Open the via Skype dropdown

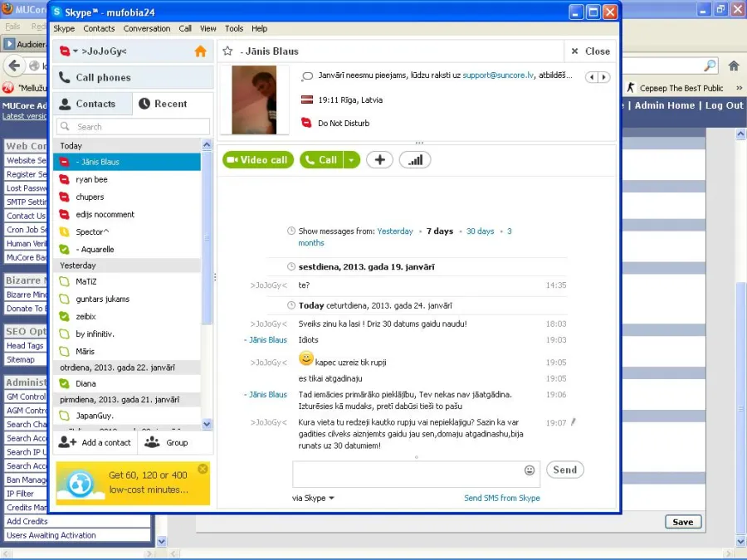click(x=313, y=498)
